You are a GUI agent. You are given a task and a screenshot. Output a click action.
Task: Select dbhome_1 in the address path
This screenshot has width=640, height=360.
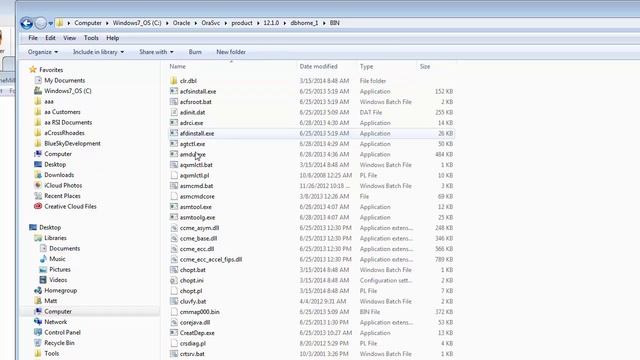click(x=304, y=23)
